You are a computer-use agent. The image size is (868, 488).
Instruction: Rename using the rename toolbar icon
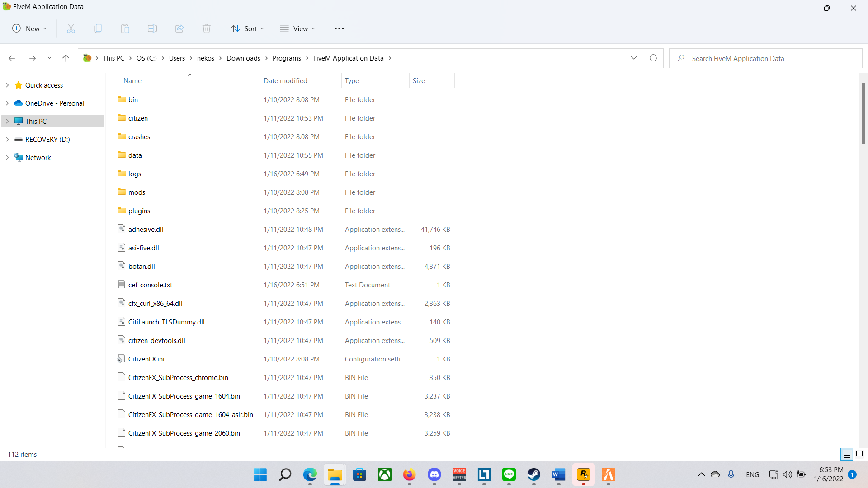click(x=152, y=28)
